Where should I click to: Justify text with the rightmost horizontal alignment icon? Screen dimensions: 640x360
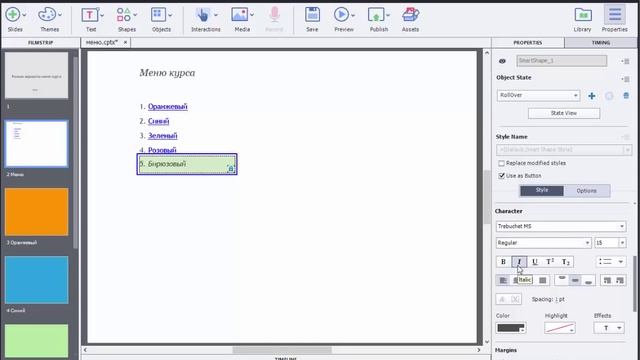coord(542,280)
